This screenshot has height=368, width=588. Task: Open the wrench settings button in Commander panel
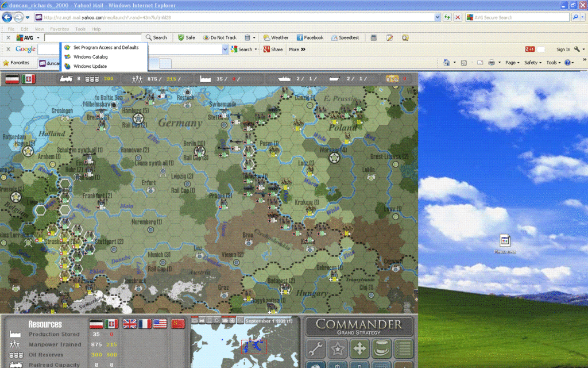pos(316,349)
